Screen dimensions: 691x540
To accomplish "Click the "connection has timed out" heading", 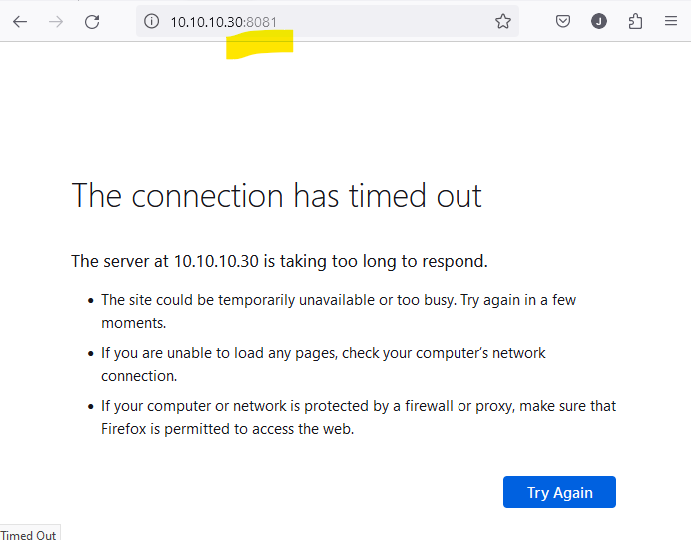I will coord(276,195).
